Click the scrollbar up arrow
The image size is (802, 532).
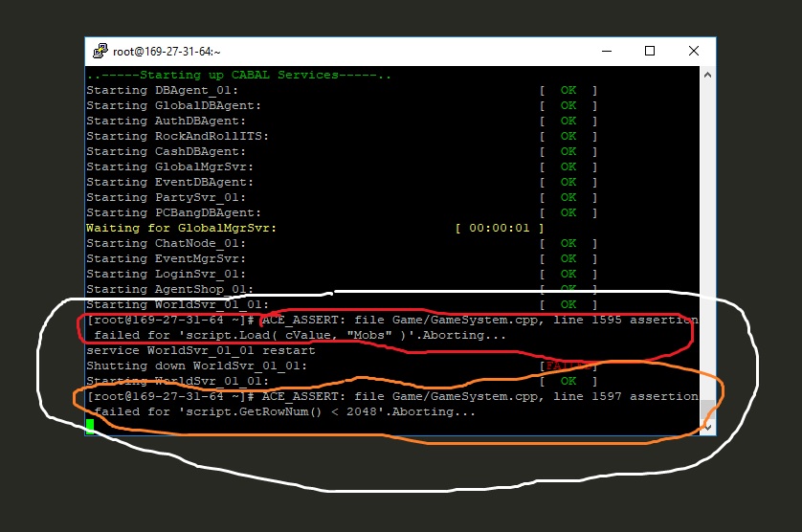pos(707,75)
